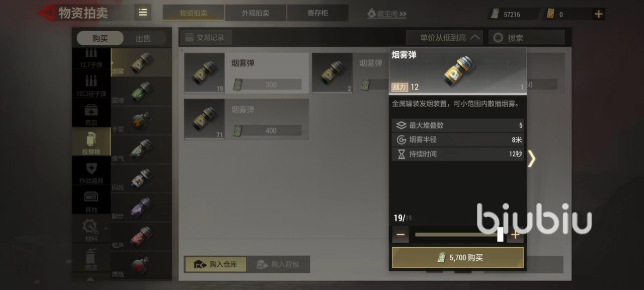The image size is (644, 290).
Task: Click the 5,700 购买 purchase button
Action: pos(458,257)
